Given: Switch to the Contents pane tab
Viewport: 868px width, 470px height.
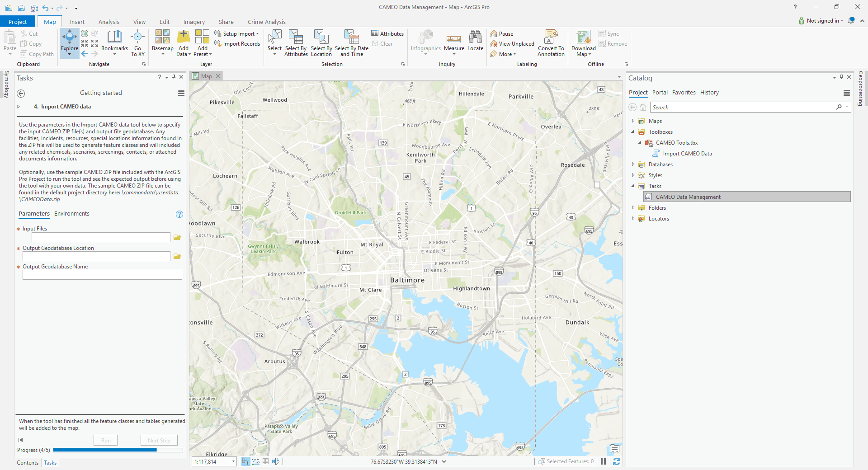Looking at the screenshot, I should pyautogui.click(x=28, y=463).
